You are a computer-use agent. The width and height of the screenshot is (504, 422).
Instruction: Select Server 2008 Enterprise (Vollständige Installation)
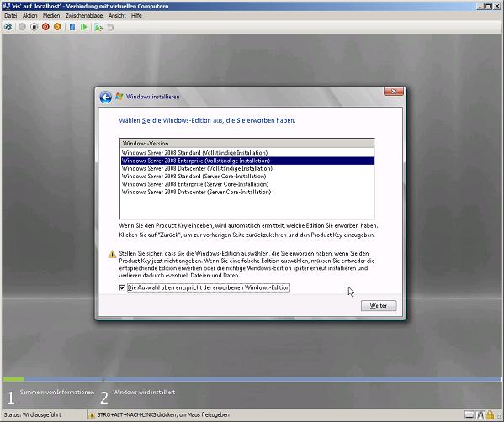tap(247, 161)
